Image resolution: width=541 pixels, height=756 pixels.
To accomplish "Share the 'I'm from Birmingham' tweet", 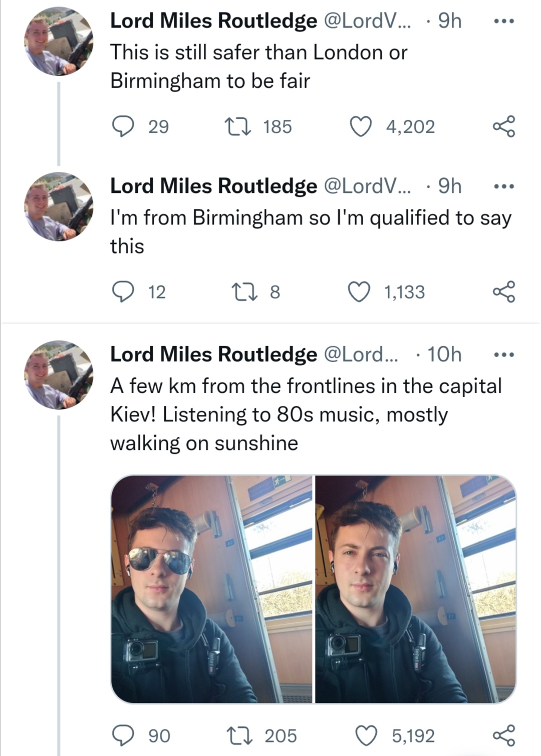I will 503,292.
